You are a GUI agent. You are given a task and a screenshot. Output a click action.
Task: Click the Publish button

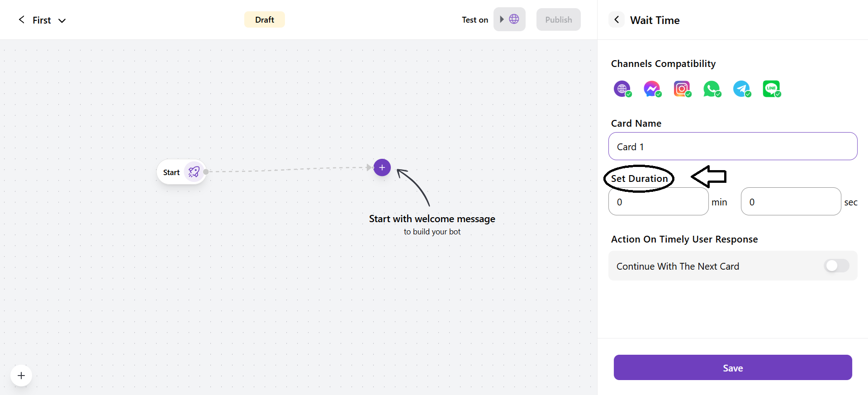click(558, 19)
